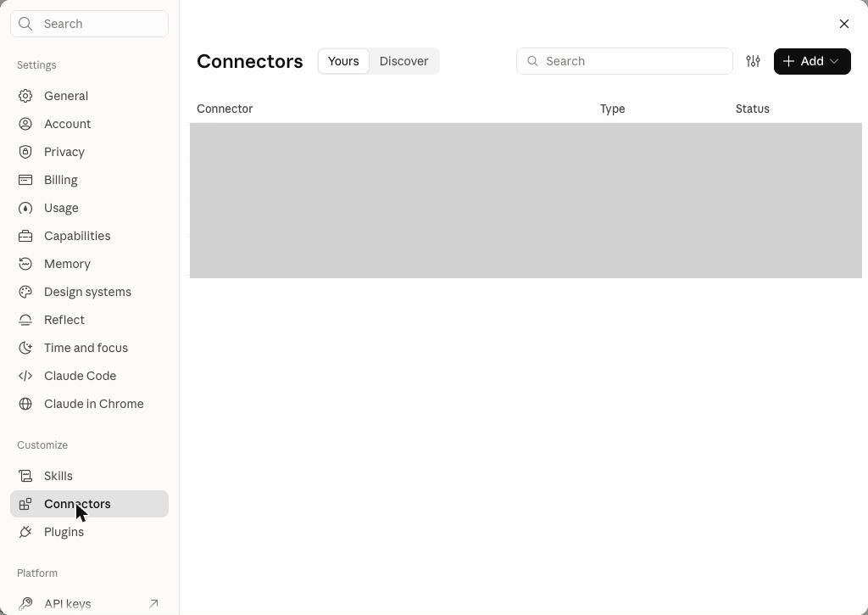Open the Reflect section
This screenshot has height=615, width=868.
coord(89,320)
